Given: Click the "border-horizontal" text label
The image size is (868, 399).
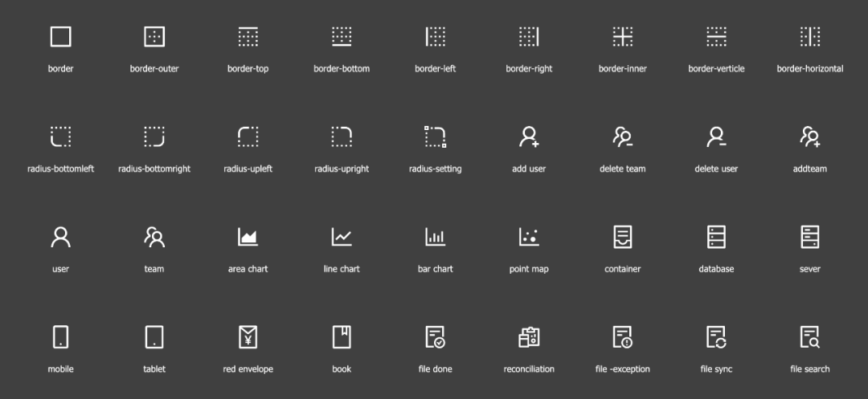Looking at the screenshot, I should [810, 68].
